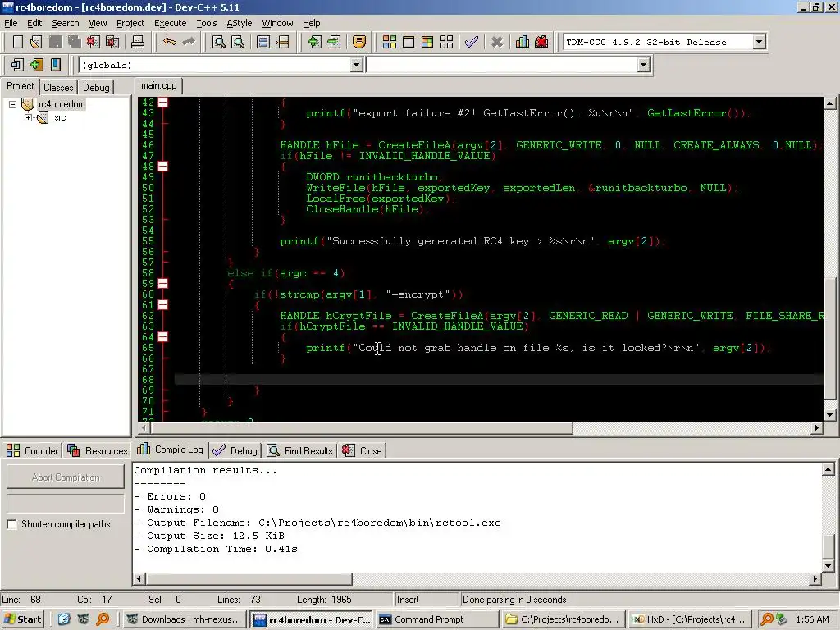Create a new source file from toolbar
Screen dimensions: 840x630
(x=18, y=42)
